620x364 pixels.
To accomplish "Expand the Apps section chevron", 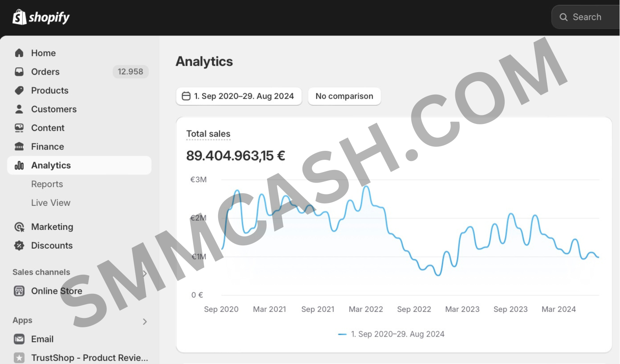I will [145, 321].
